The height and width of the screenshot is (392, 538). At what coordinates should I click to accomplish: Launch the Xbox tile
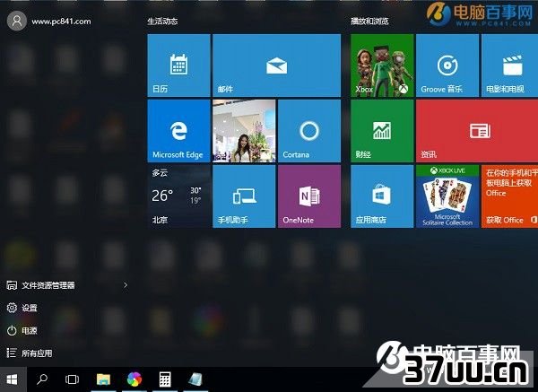382,65
